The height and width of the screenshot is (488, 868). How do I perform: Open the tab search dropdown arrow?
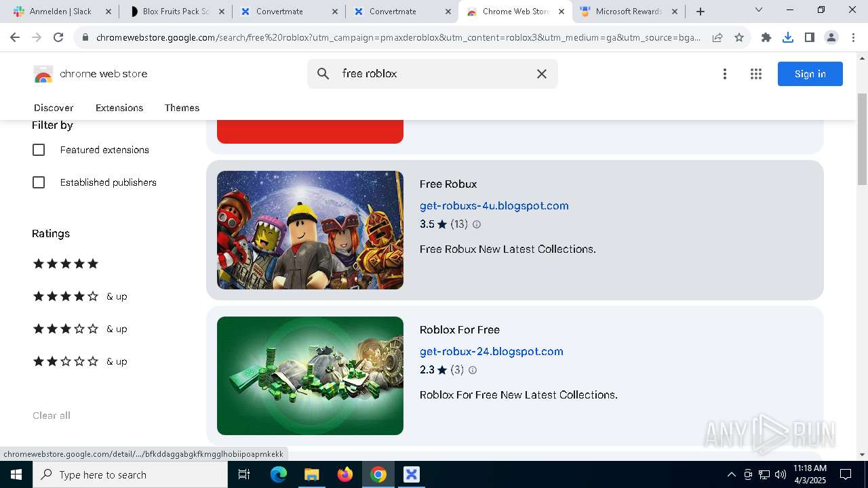click(x=759, y=10)
